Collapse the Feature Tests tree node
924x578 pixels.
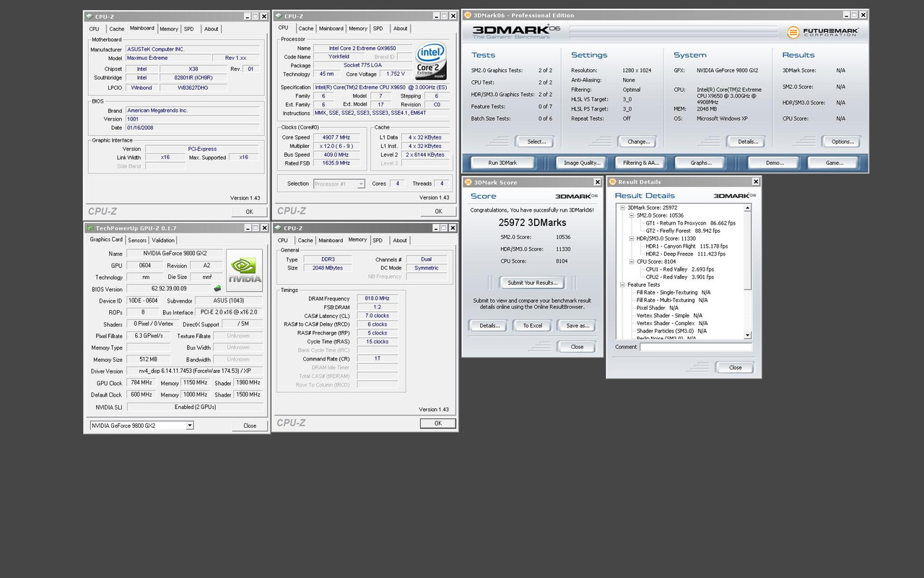[x=622, y=285]
